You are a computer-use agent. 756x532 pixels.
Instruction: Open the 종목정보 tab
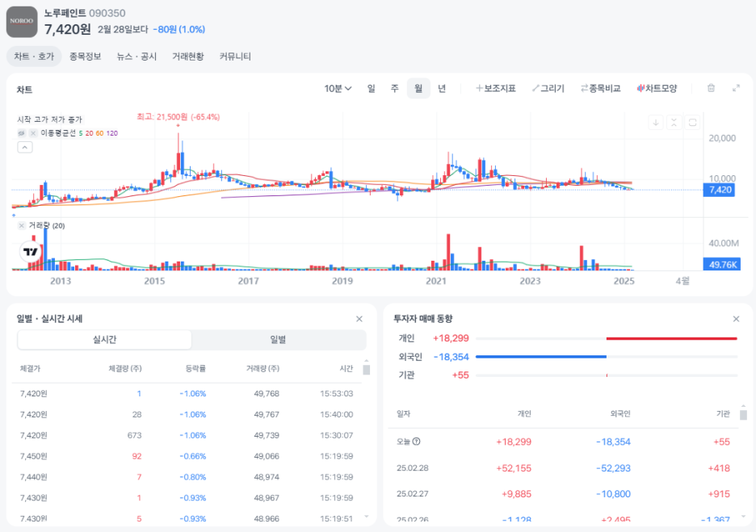coord(86,57)
